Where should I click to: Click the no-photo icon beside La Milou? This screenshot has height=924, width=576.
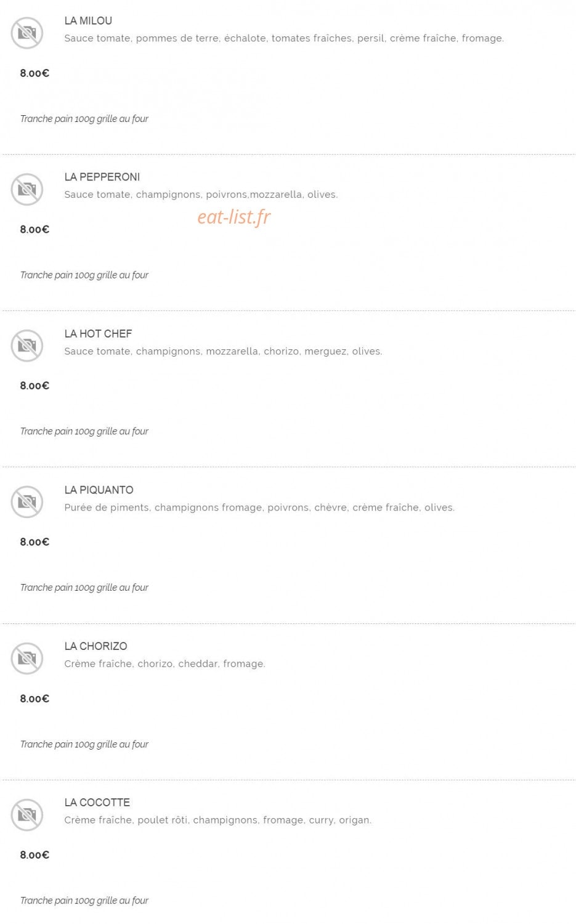27,33
